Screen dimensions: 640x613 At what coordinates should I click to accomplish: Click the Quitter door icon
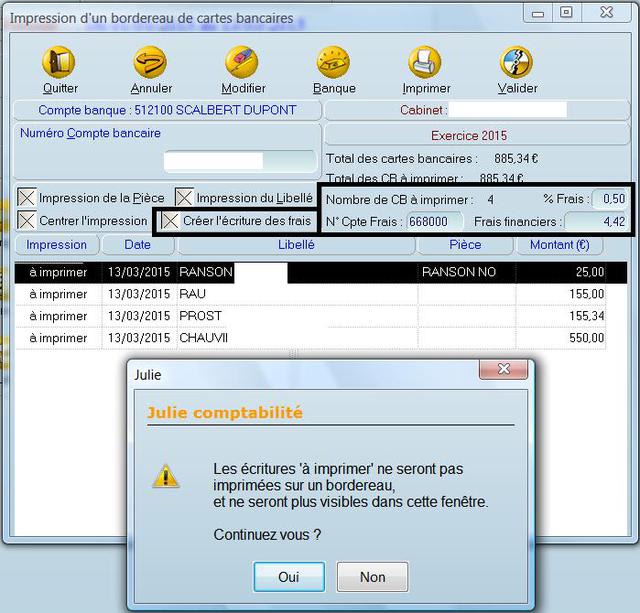(59, 63)
